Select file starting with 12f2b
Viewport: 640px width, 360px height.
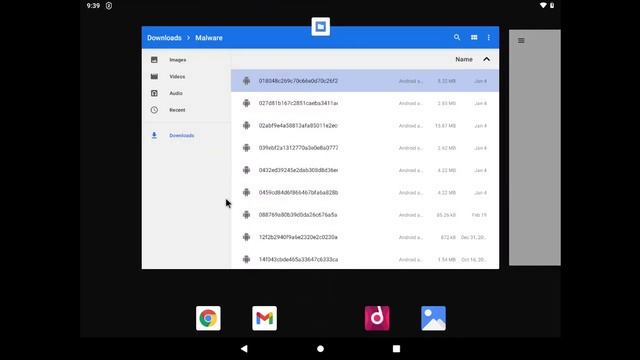365,237
